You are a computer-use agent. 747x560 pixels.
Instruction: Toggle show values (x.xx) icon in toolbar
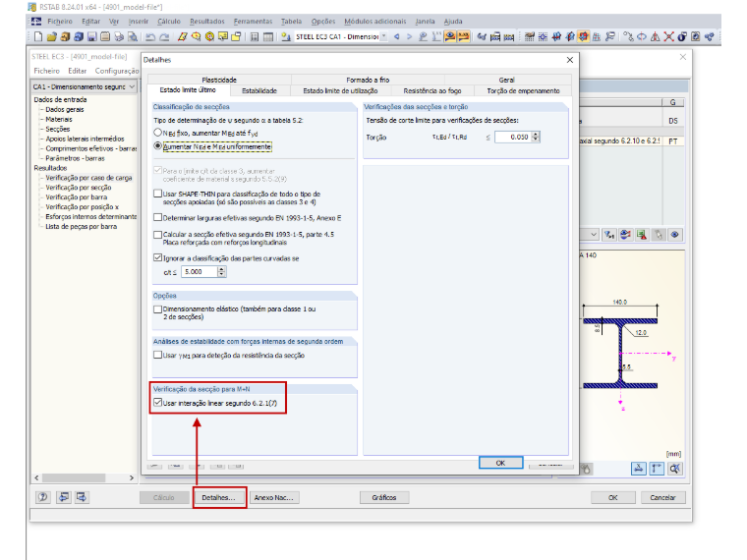pos(464,36)
